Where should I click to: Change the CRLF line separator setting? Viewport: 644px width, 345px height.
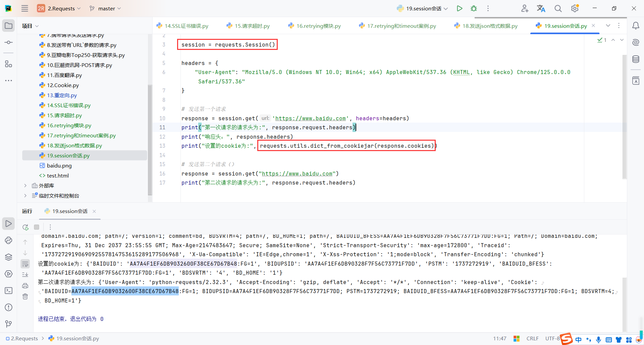coord(532,338)
